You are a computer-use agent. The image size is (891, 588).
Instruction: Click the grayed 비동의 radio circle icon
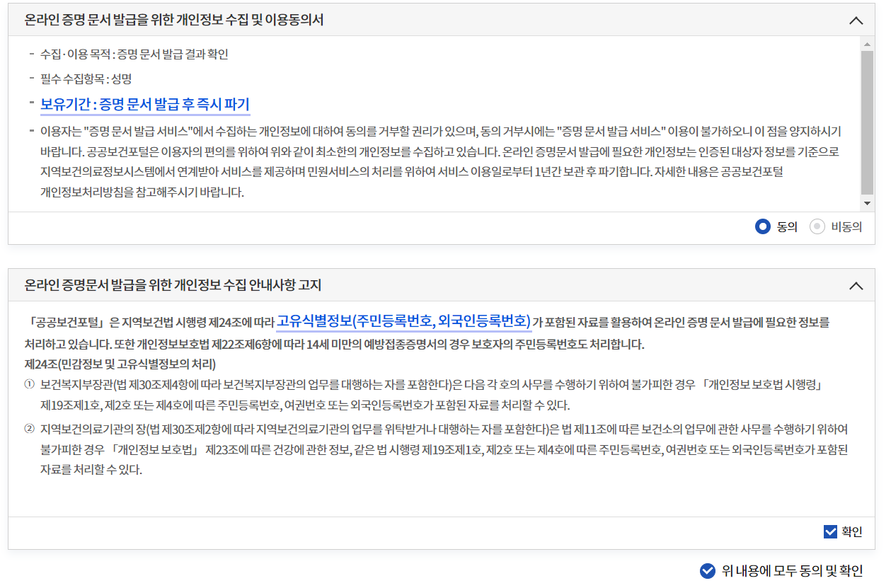click(x=818, y=226)
